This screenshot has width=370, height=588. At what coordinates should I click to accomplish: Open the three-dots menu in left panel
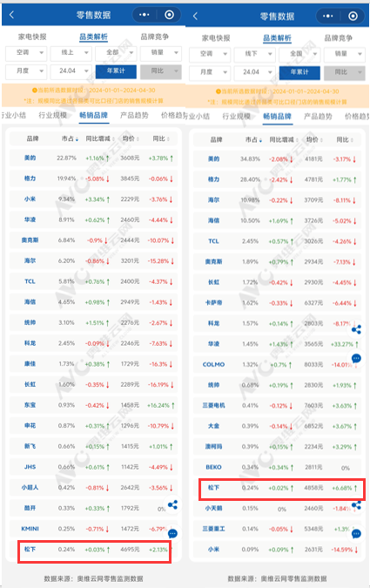145,15
